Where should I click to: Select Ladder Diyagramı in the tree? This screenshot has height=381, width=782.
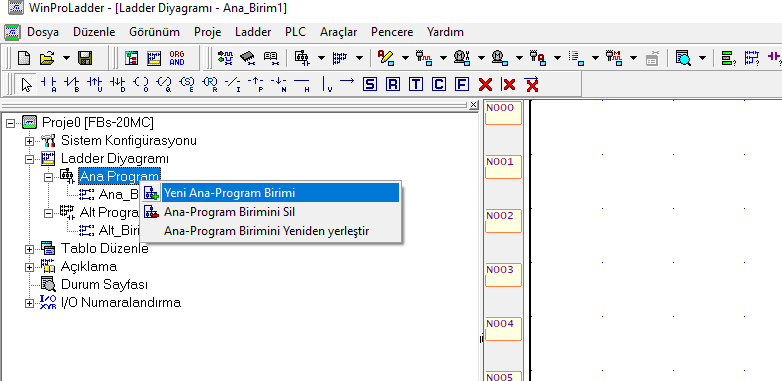(x=115, y=159)
